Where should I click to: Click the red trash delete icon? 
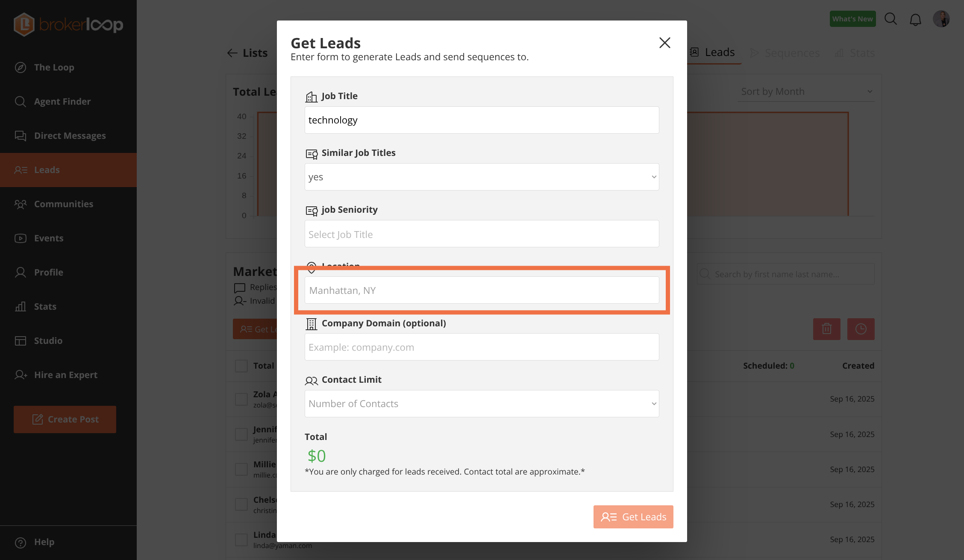point(826,329)
